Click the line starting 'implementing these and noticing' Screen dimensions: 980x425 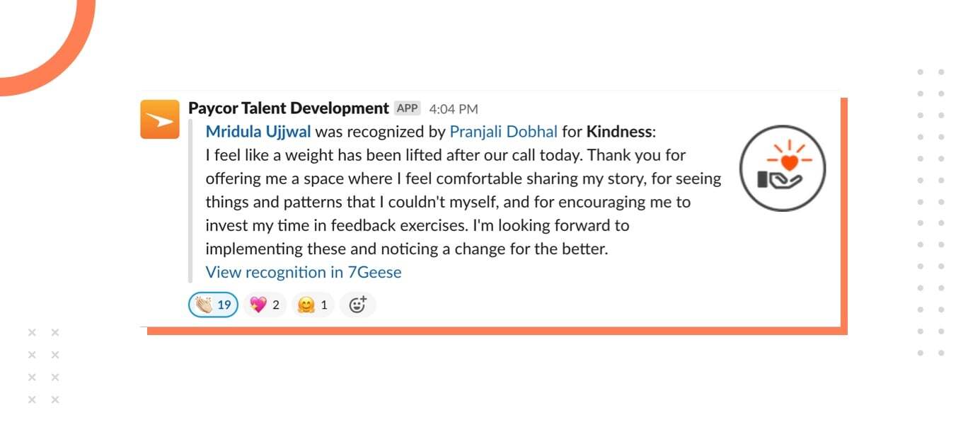[x=407, y=249]
